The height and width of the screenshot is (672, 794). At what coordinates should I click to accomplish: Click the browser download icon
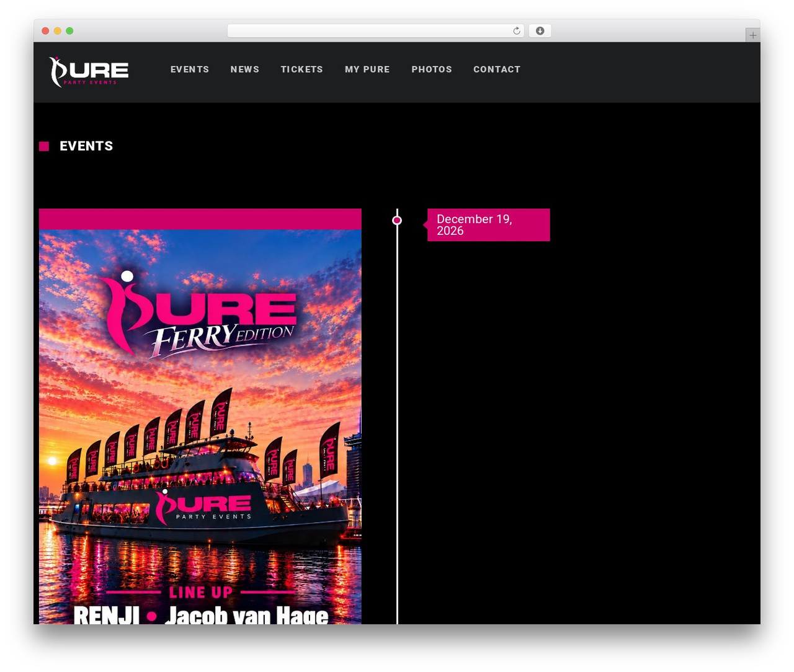(x=540, y=31)
